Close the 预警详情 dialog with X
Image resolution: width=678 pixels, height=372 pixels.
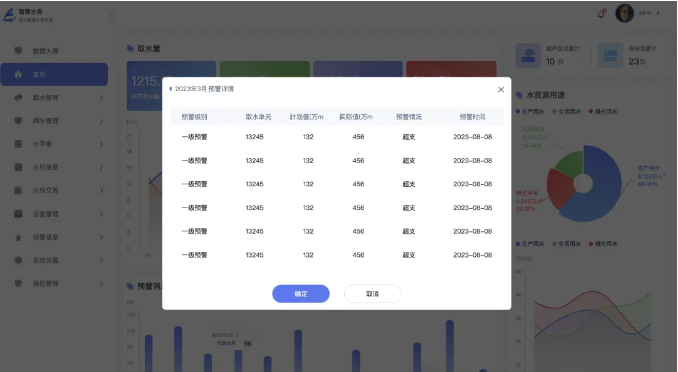(x=501, y=90)
